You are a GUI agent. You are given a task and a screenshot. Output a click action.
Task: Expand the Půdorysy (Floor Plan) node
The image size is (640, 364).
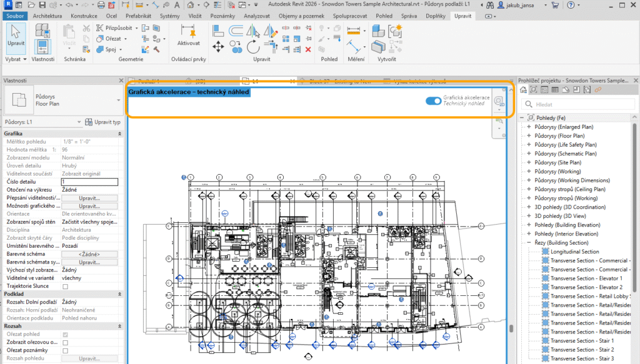point(530,135)
